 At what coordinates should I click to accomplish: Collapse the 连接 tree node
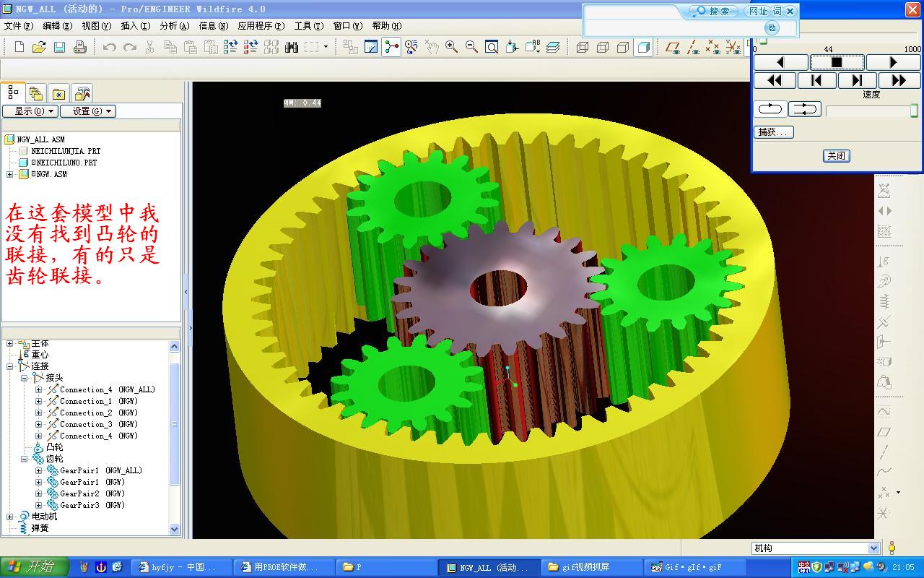[x=9, y=366]
